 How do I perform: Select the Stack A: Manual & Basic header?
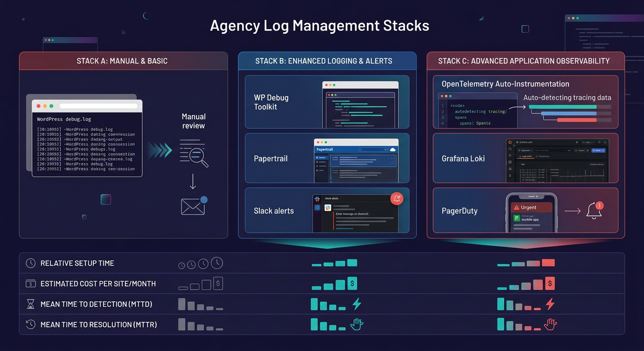(123, 61)
